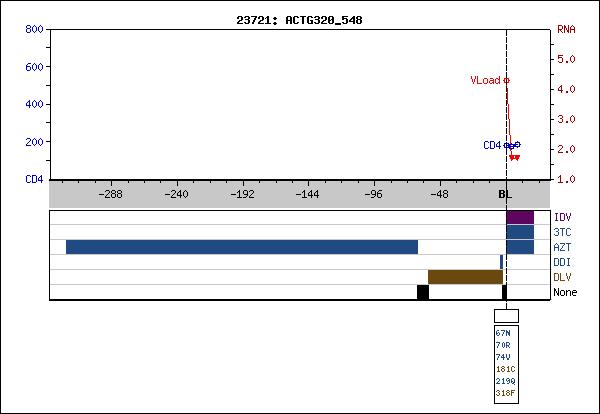Viewport: 600px width, 414px height.
Task: Select mutation 318F in the list
Action: pyautogui.click(x=505, y=393)
